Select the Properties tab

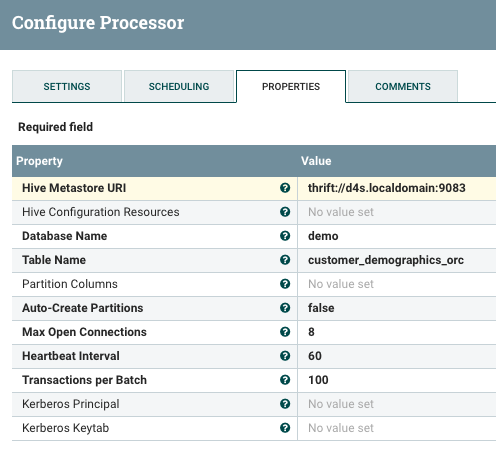pyautogui.click(x=291, y=86)
